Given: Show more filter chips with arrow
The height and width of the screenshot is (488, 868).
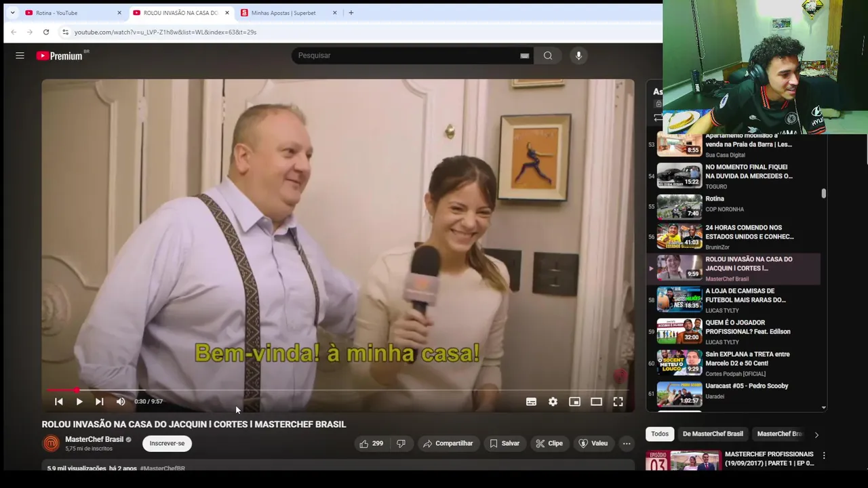Looking at the screenshot, I should coord(816,434).
